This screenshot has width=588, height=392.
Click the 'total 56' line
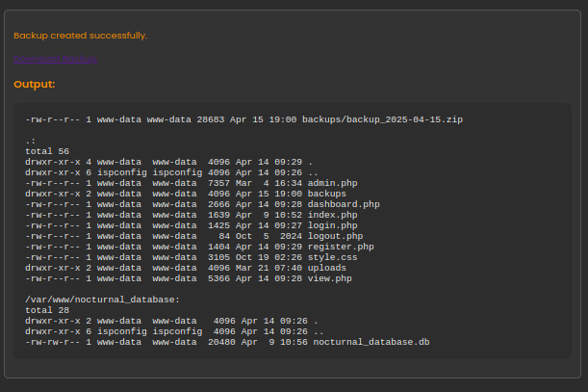(47, 151)
